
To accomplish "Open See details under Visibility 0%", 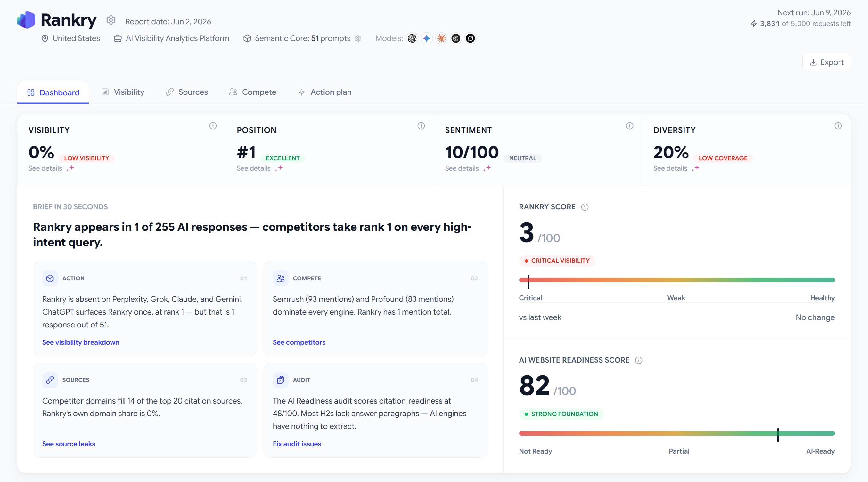I will (45, 168).
